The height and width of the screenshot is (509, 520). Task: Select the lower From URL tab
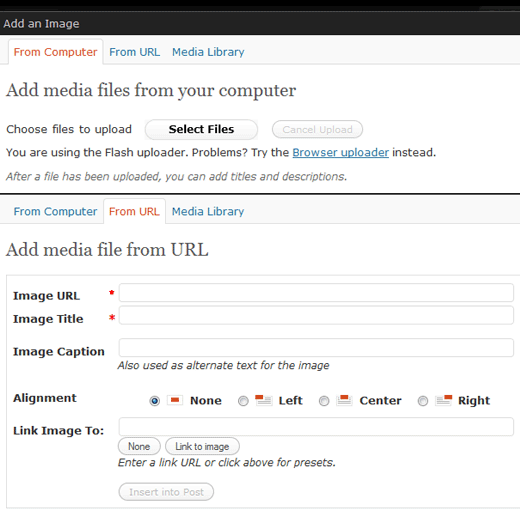click(134, 211)
